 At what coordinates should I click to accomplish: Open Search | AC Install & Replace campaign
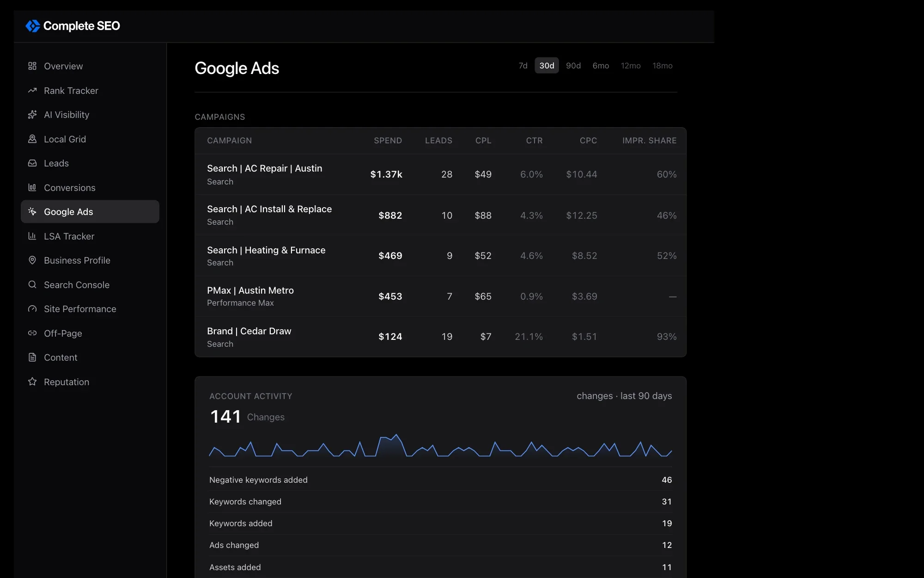[x=440, y=215]
